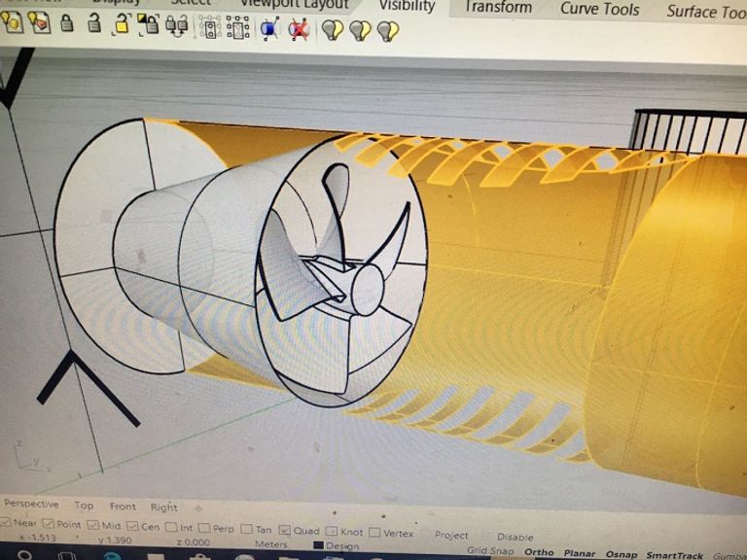Click the Windows taskbar search circle icon

tap(24, 555)
